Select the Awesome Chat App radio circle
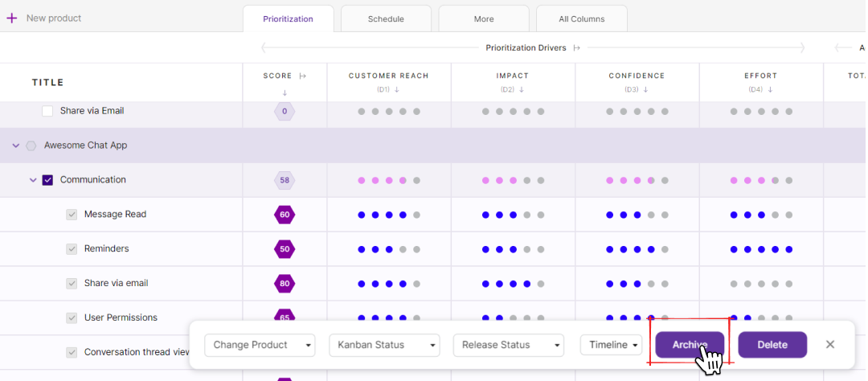Screen dimensions: 868x381 31,145
